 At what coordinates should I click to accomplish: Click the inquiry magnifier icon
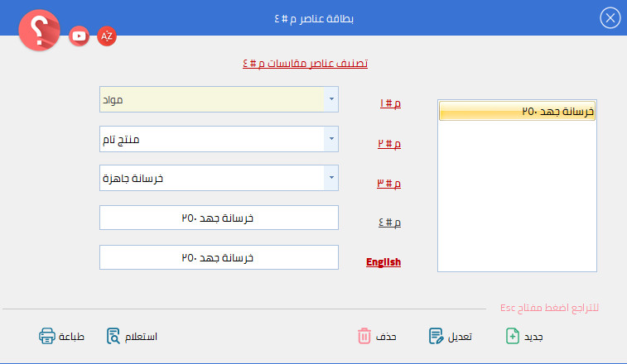pyautogui.click(x=114, y=336)
